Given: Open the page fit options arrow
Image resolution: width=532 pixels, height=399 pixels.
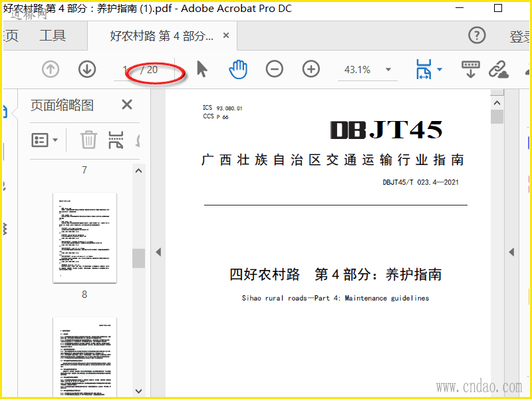Looking at the screenshot, I should [x=440, y=70].
